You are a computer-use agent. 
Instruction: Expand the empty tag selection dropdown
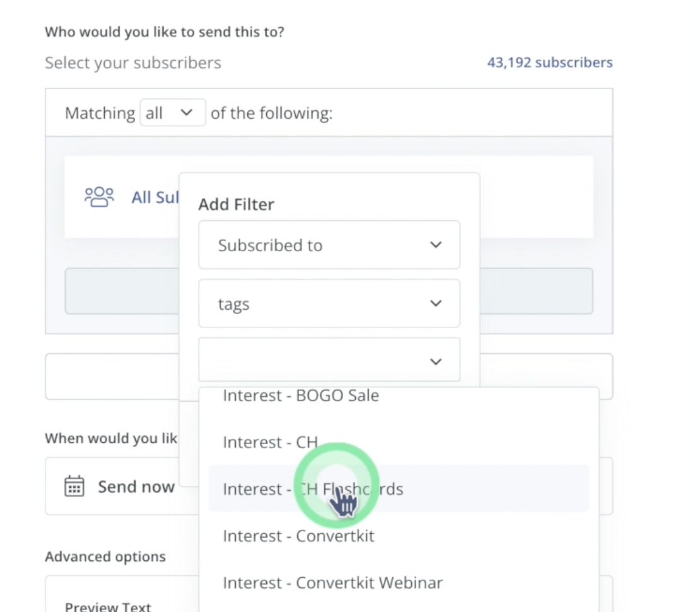(x=329, y=360)
